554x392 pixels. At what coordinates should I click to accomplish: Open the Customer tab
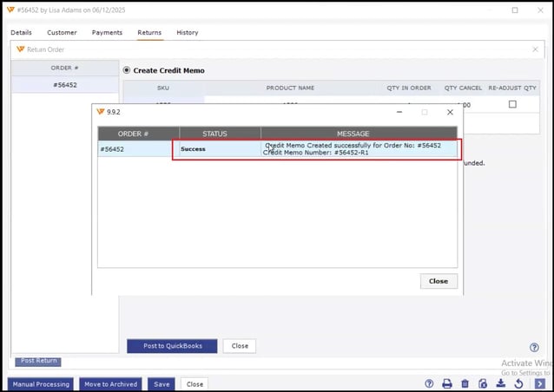tap(62, 33)
